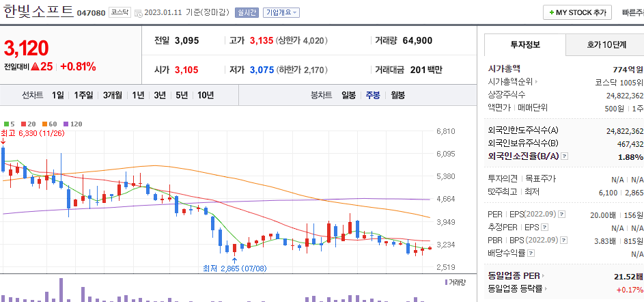Click the 최고 6,330 (11/26) chart marker
This screenshot has height=302, width=644.
[33, 133]
